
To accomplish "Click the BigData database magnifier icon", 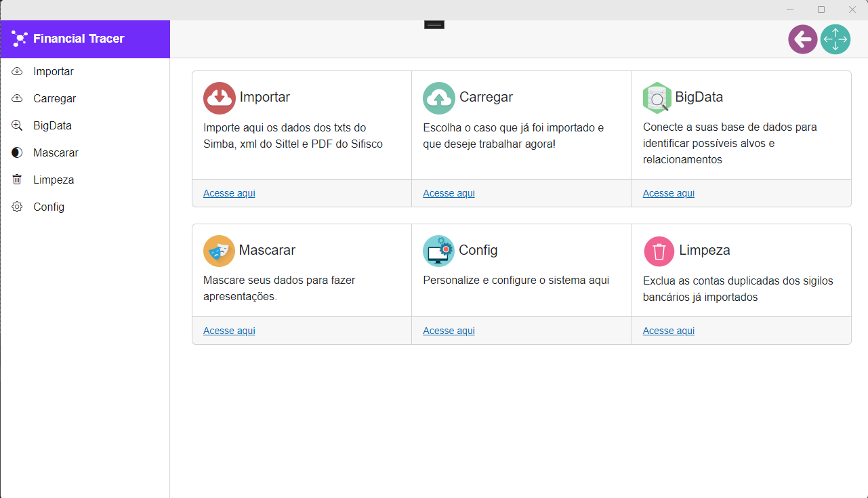I will click(656, 98).
